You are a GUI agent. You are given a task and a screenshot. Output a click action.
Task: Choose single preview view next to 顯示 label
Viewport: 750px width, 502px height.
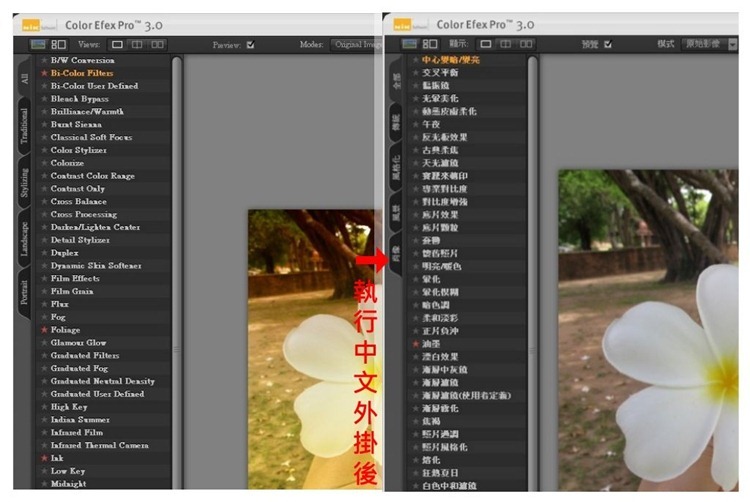pos(486,44)
